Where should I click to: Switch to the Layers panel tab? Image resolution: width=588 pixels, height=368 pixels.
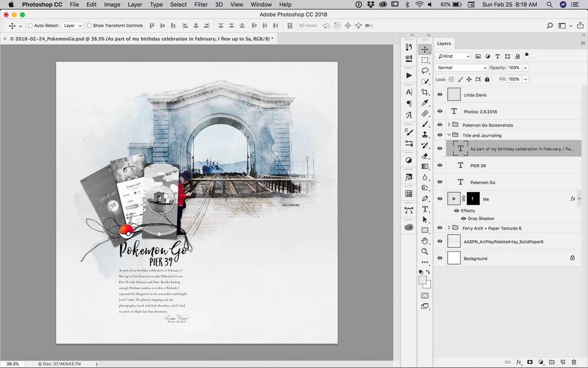click(x=444, y=44)
